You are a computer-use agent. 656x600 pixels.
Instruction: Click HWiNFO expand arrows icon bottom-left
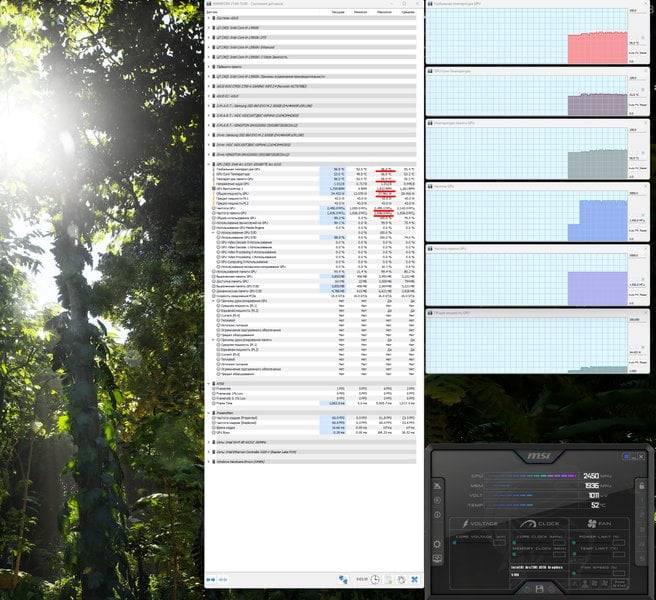click(x=210, y=579)
